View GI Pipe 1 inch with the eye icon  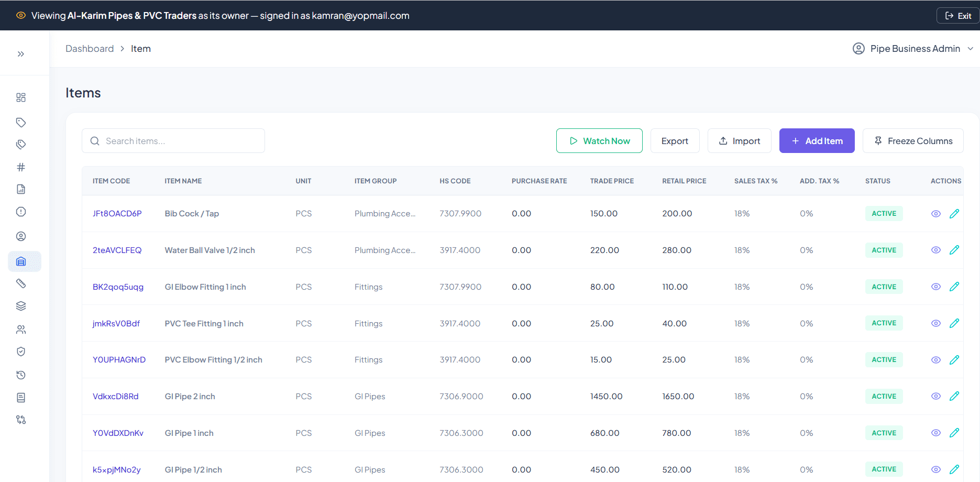[936, 433]
